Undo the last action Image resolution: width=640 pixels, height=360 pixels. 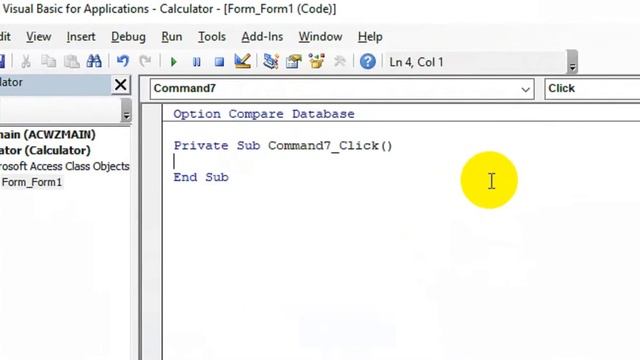pos(122,62)
